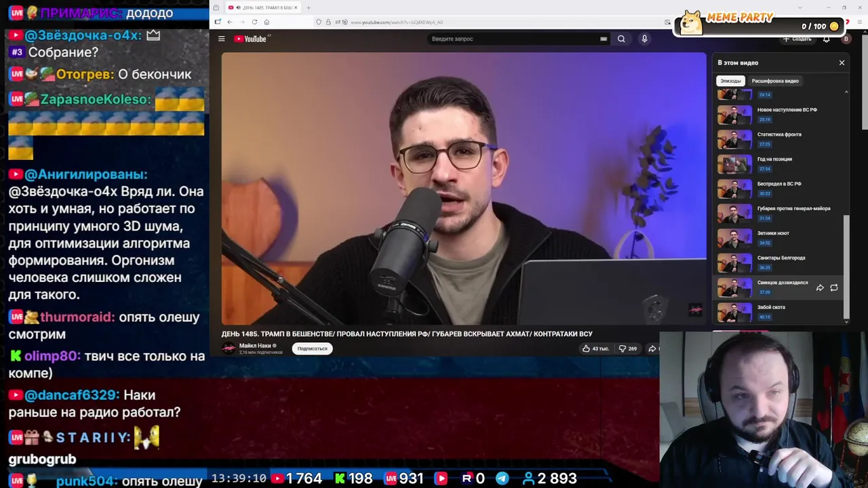Switch to the Расшифровка видео tab

coord(775,81)
